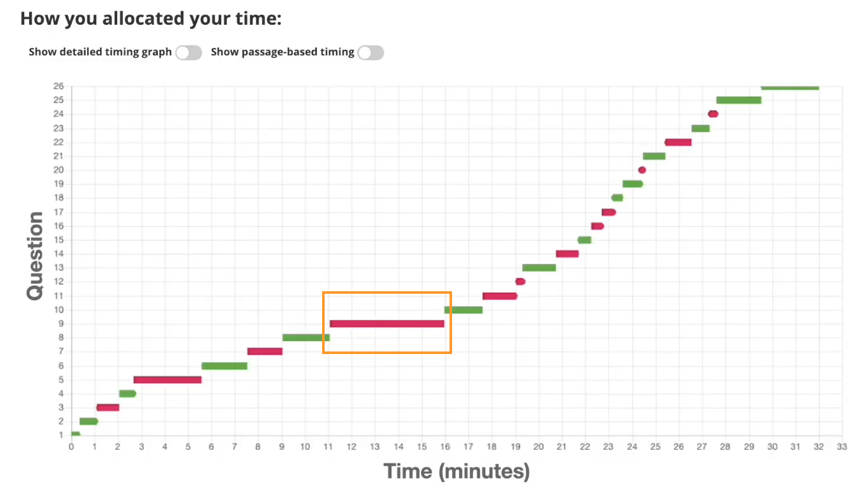Click the green bar for question 21

pos(654,156)
